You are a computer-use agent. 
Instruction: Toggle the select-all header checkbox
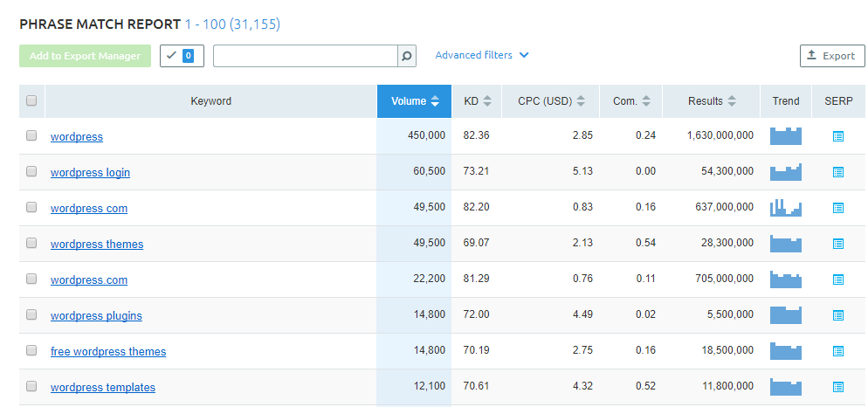pos(31,100)
